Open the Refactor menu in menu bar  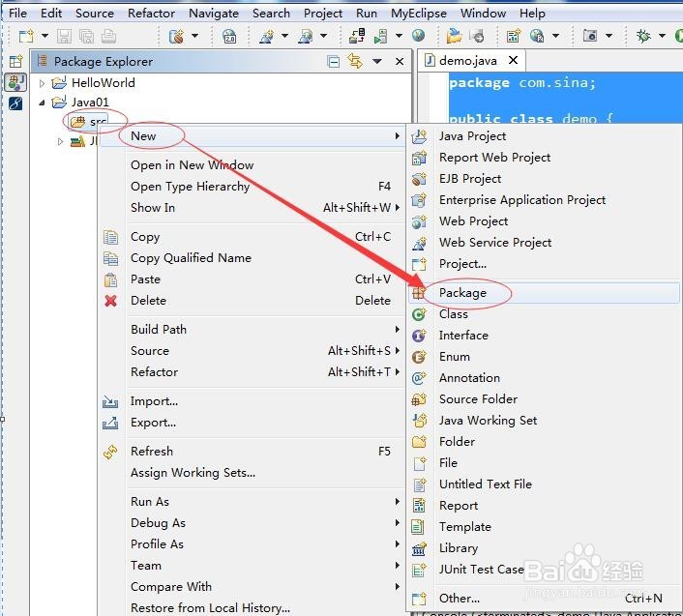(151, 14)
